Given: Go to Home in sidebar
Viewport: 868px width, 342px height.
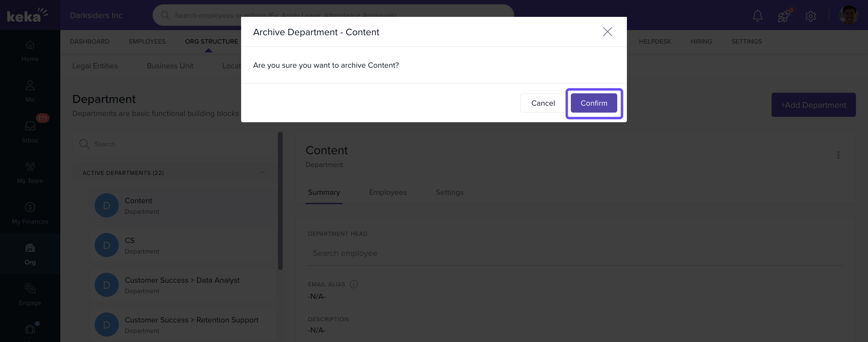Looking at the screenshot, I should [30, 51].
